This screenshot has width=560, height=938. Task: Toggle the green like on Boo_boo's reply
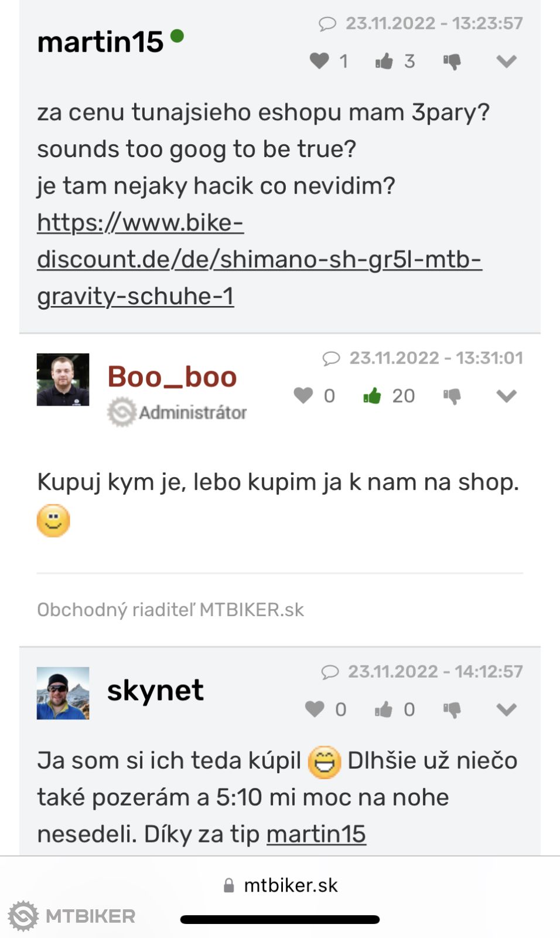coord(373,396)
